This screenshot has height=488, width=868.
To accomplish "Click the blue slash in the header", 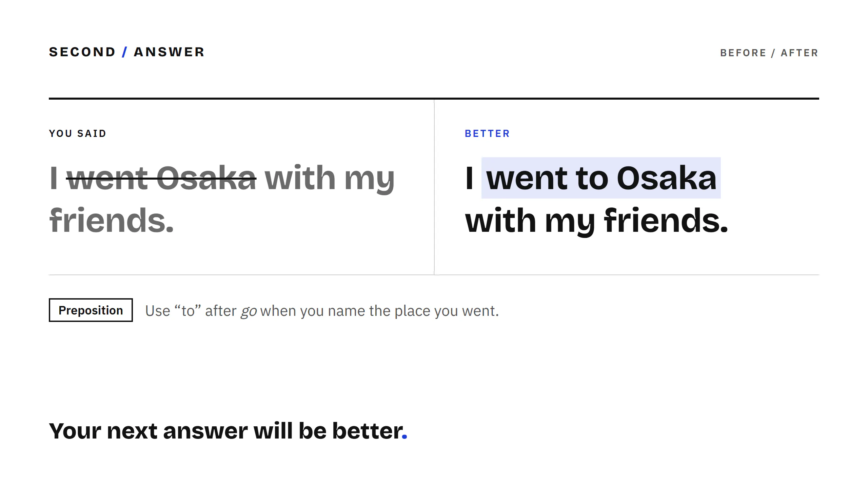I will pos(125,52).
